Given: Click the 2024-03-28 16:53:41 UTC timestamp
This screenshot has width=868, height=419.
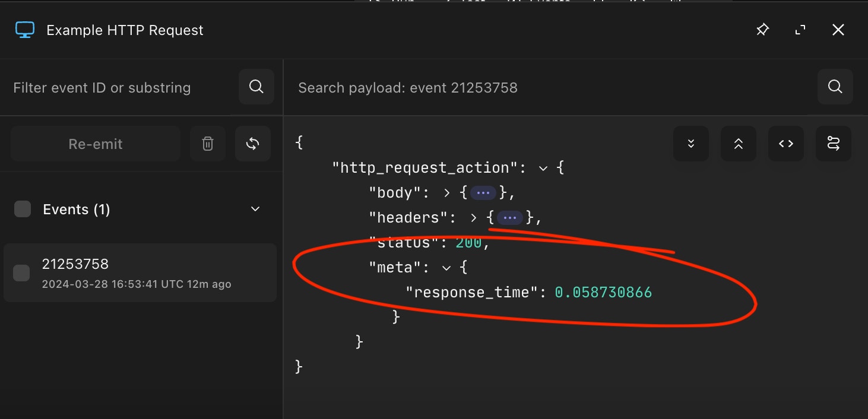Looking at the screenshot, I should tap(113, 284).
